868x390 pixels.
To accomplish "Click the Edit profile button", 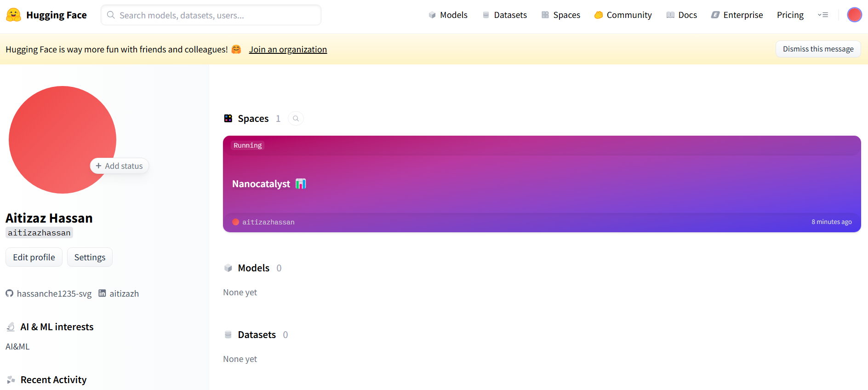I will [x=34, y=257].
